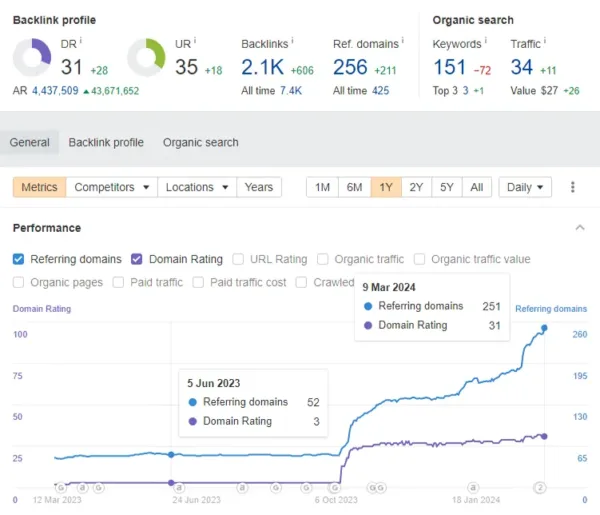Uncheck the Domain Rating checkbox
The image size is (600, 515).
[x=137, y=259]
